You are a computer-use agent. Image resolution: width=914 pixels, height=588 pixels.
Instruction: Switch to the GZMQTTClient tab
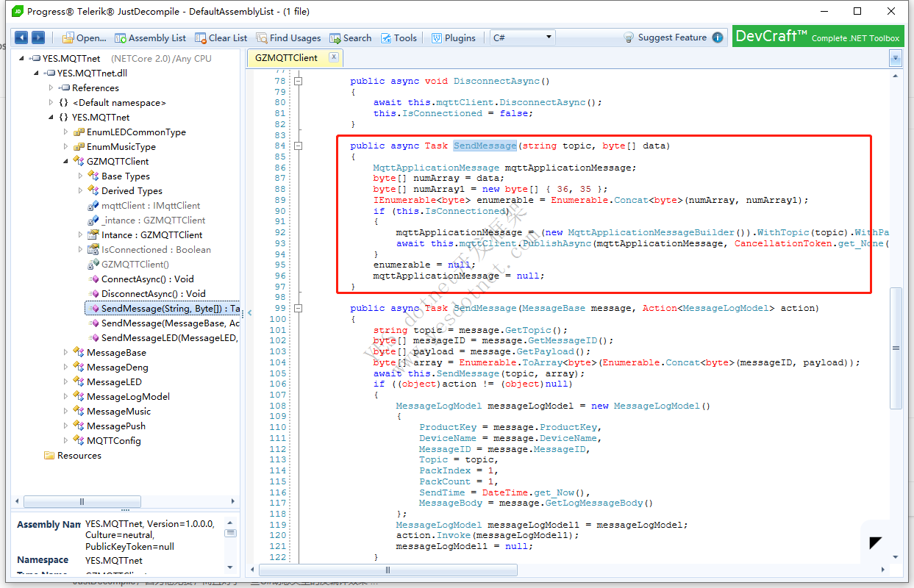[286, 57]
